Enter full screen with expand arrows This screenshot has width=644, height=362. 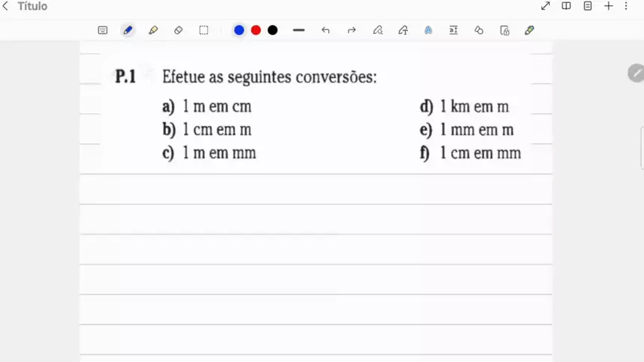click(545, 6)
